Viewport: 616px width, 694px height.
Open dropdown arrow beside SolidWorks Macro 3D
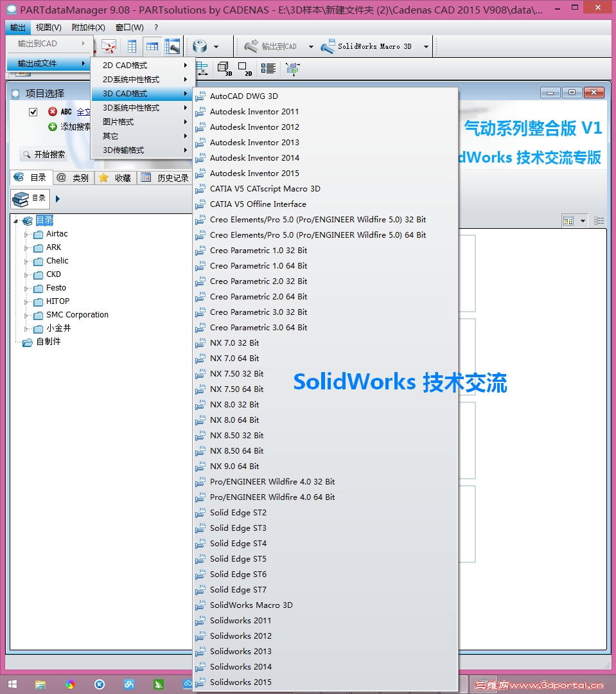[426, 46]
